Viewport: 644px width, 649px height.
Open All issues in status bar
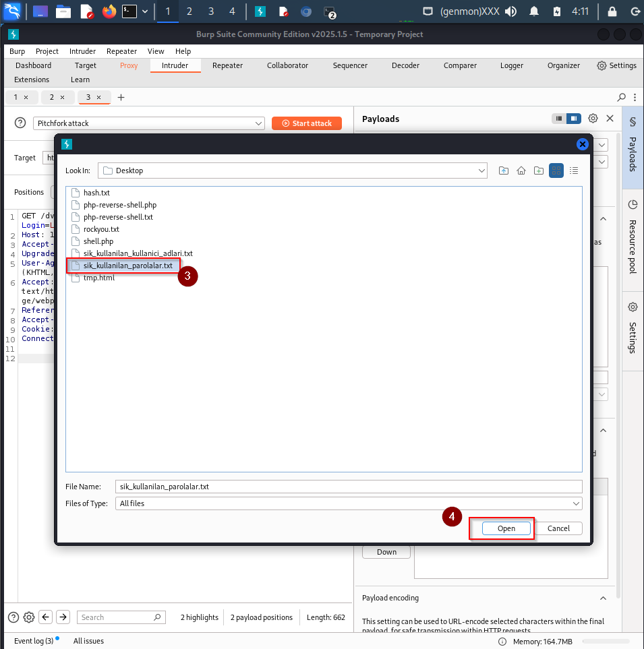click(x=88, y=641)
